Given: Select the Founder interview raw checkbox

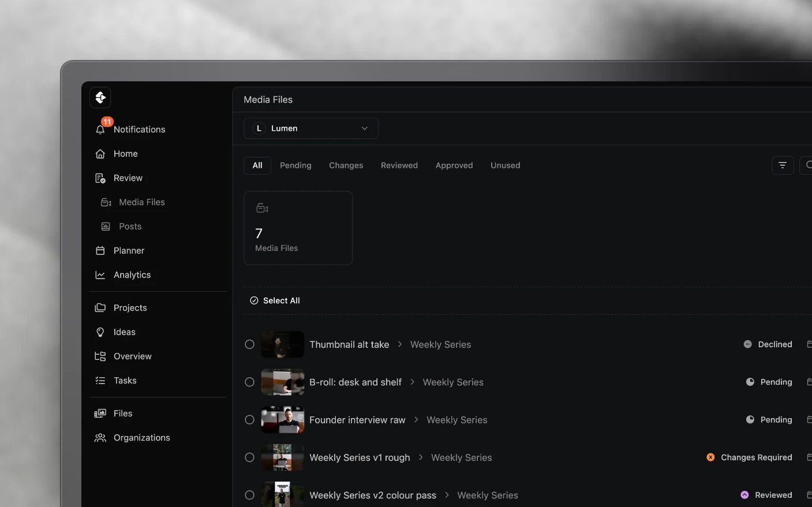Looking at the screenshot, I should coord(249,420).
